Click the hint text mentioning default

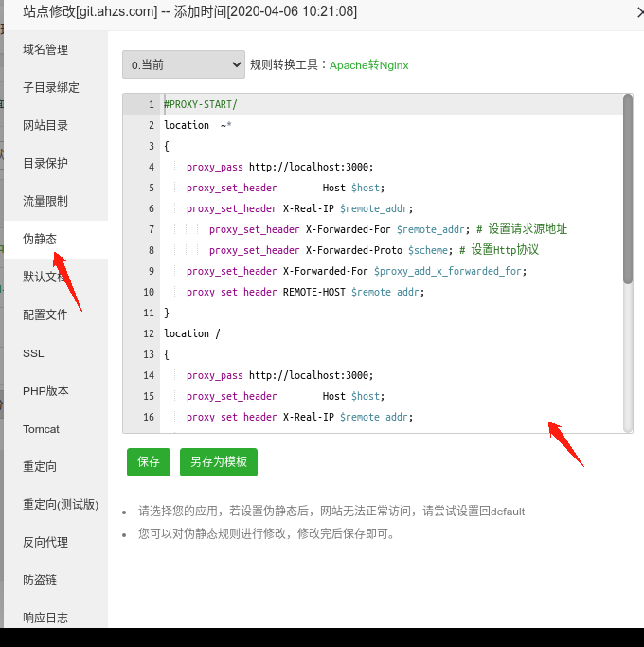click(x=331, y=512)
